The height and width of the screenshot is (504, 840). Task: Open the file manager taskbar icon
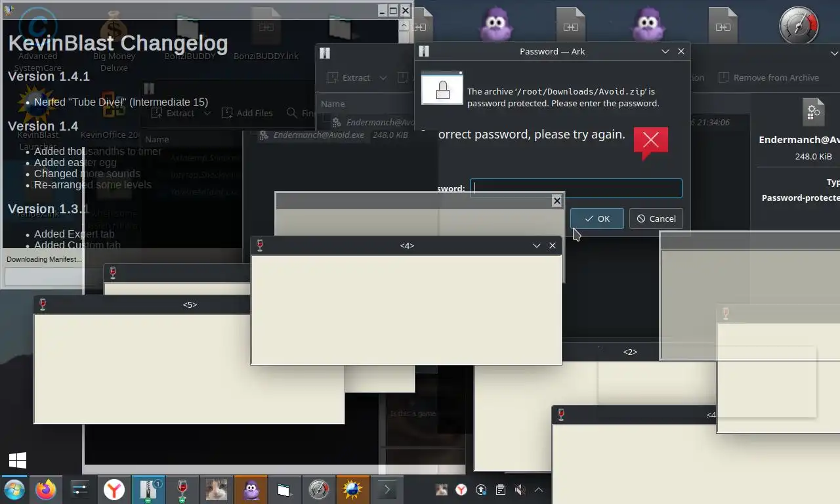[x=283, y=490]
